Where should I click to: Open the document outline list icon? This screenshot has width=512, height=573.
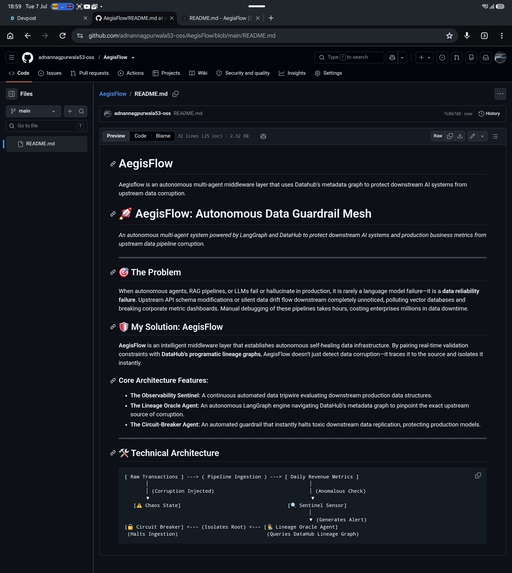point(495,136)
